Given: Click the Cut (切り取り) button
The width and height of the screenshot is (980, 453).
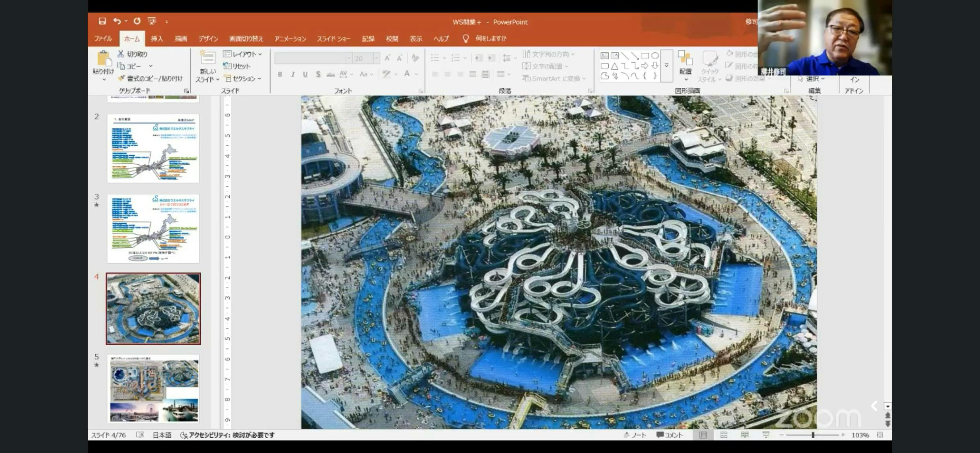Looking at the screenshot, I should pos(133,54).
